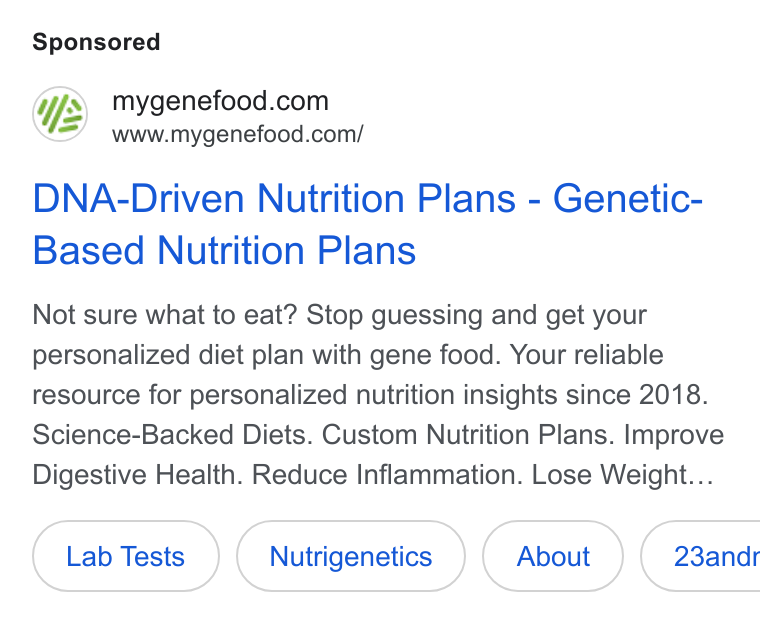
Task: Click the 'Custom Nutrition Plans' description phrase
Action: point(468,434)
